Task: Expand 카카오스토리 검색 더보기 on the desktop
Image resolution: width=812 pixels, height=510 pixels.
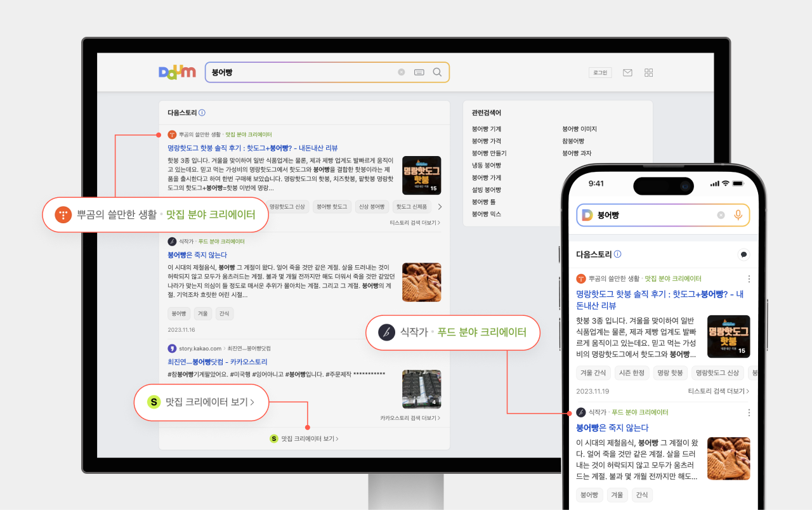Action: point(410,418)
